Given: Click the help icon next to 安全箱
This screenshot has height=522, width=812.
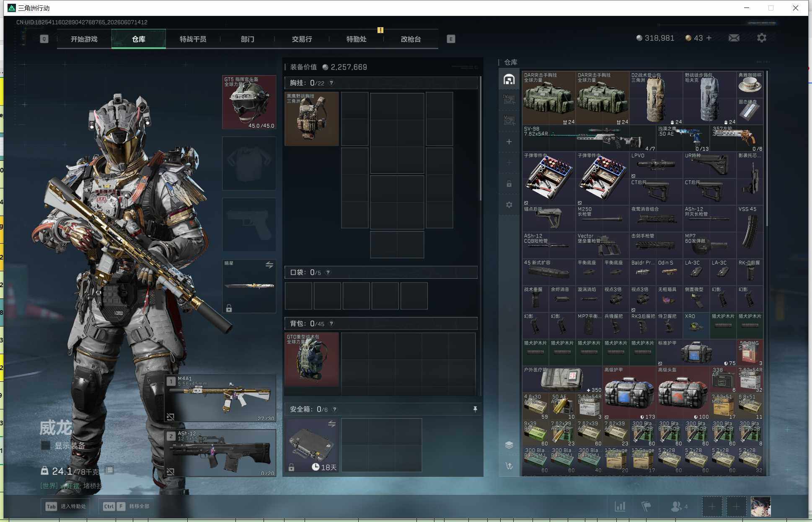Looking at the screenshot, I should 335,409.
